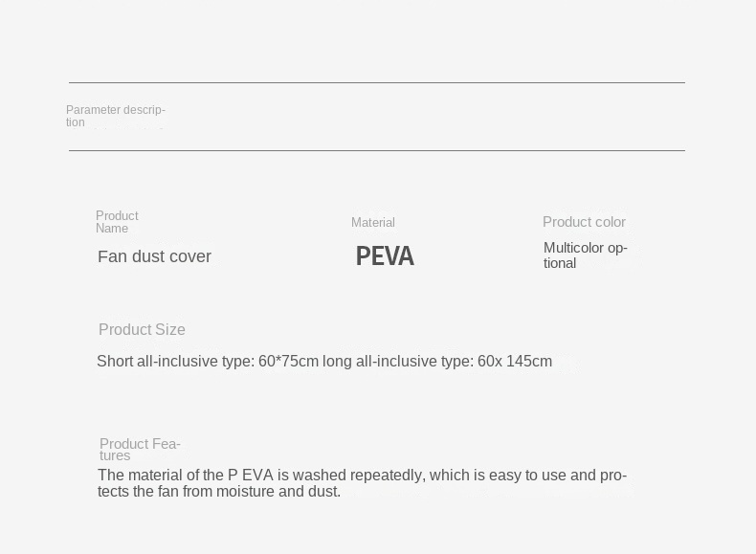Click the Multicolor optional text
The height and width of the screenshot is (554, 756).
click(x=586, y=255)
